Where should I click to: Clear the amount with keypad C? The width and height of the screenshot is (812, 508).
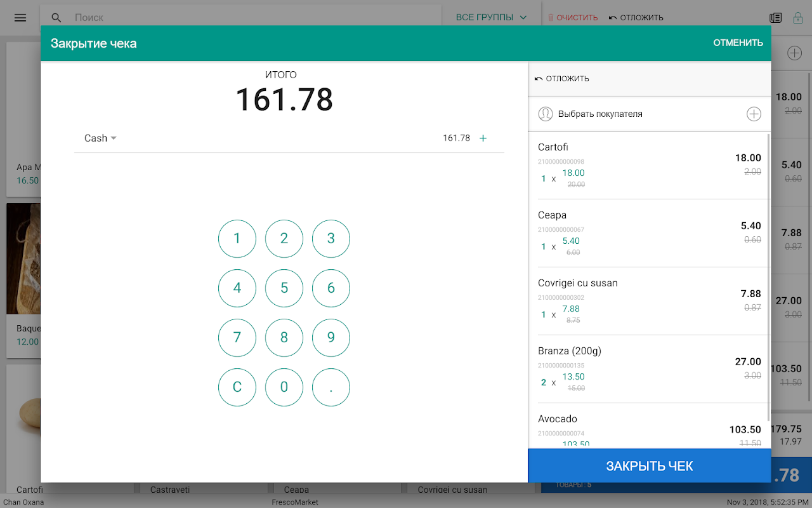point(237,387)
